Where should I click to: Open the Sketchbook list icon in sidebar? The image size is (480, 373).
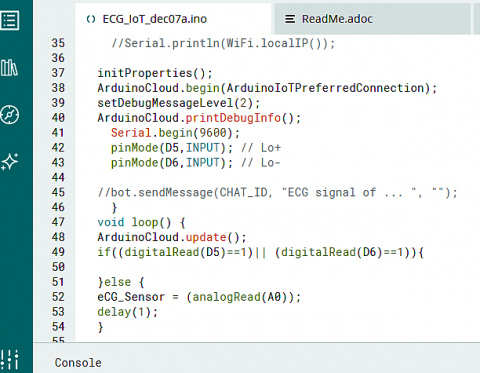coord(10,20)
